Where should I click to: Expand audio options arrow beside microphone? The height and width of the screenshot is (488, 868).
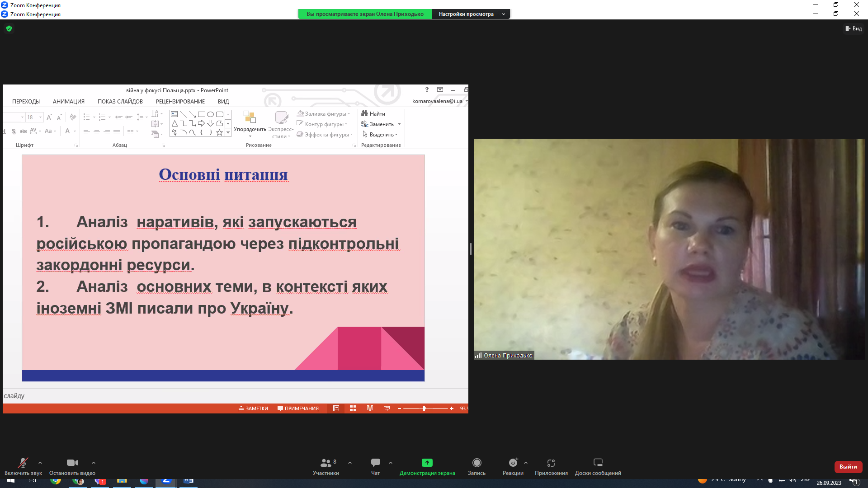[x=40, y=463]
